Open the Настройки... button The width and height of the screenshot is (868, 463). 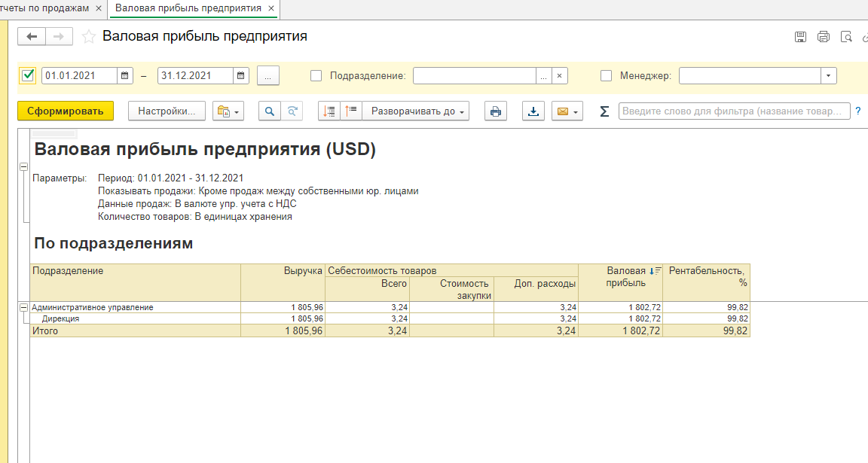coord(167,111)
